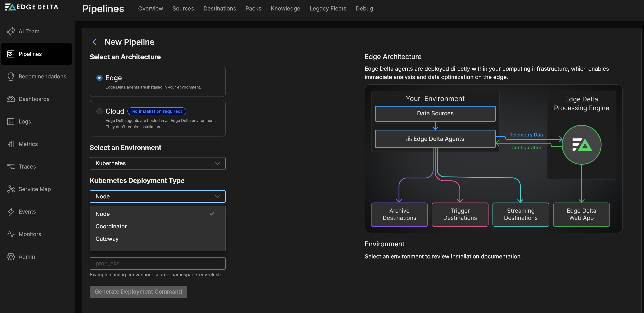Open the Service Map icon
The image size is (644, 313).
click(11, 189)
